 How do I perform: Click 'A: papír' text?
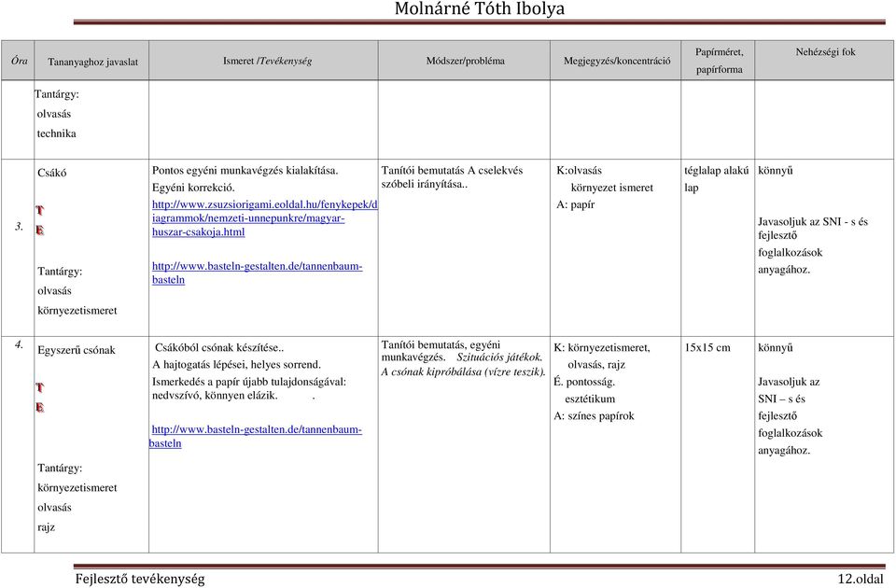coord(576,204)
